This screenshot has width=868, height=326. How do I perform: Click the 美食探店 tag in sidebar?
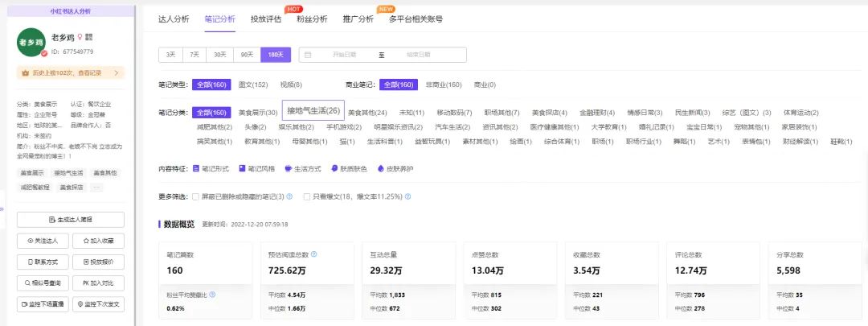pyautogui.click(x=72, y=188)
